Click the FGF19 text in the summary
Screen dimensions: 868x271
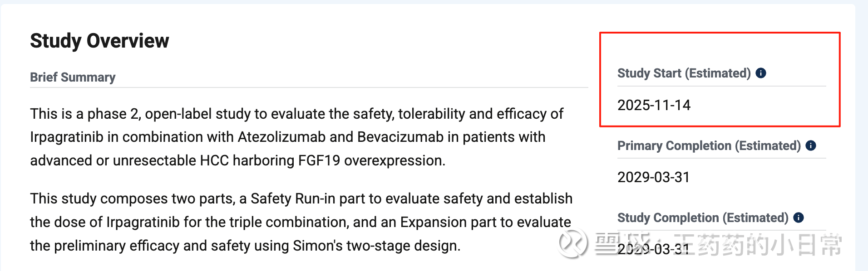click(x=319, y=160)
